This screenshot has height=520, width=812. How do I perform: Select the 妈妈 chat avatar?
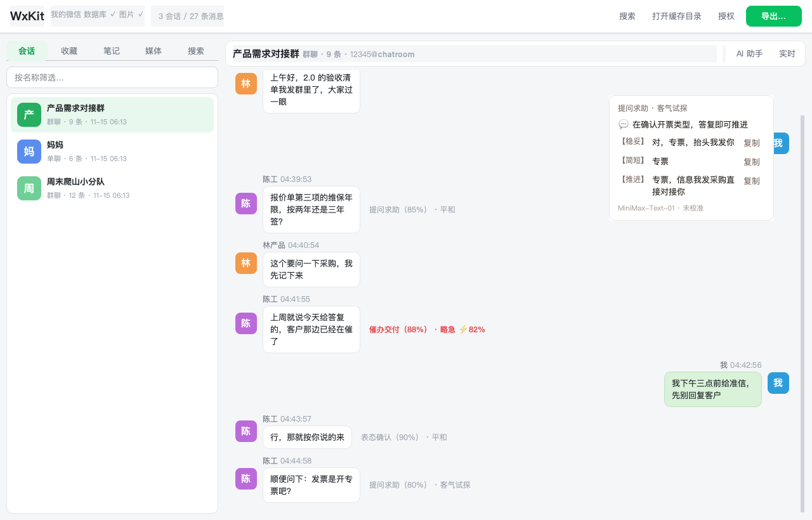[x=29, y=152]
